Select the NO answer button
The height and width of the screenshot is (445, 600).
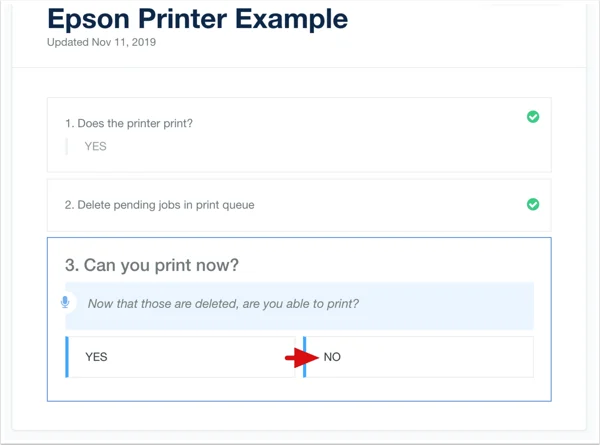(x=418, y=357)
